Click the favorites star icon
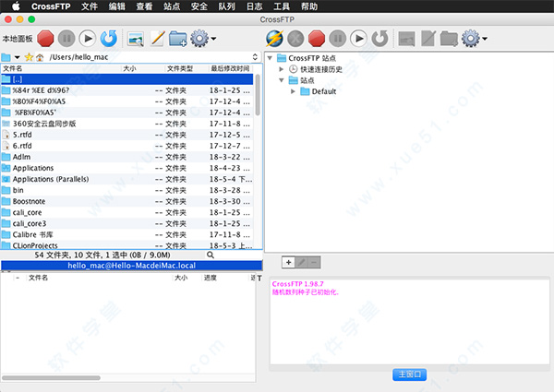 tap(29, 57)
